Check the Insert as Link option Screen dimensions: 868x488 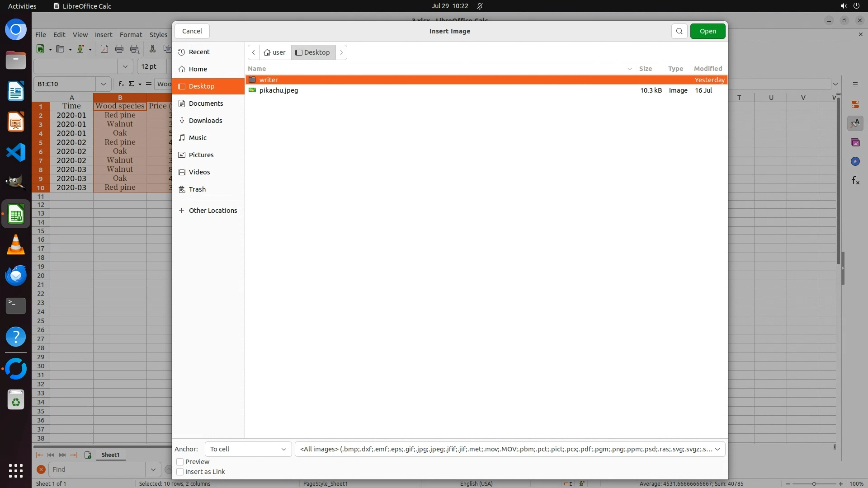[180, 472]
